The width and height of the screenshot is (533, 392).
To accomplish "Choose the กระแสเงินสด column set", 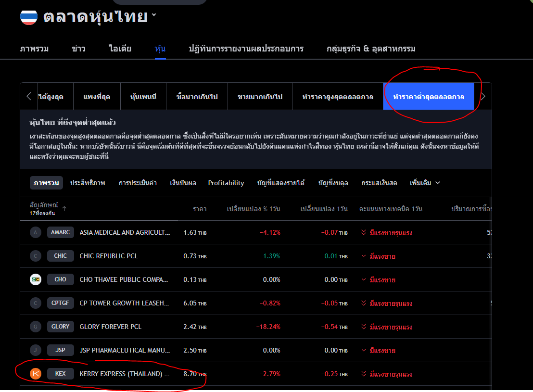I will (379, 183).
